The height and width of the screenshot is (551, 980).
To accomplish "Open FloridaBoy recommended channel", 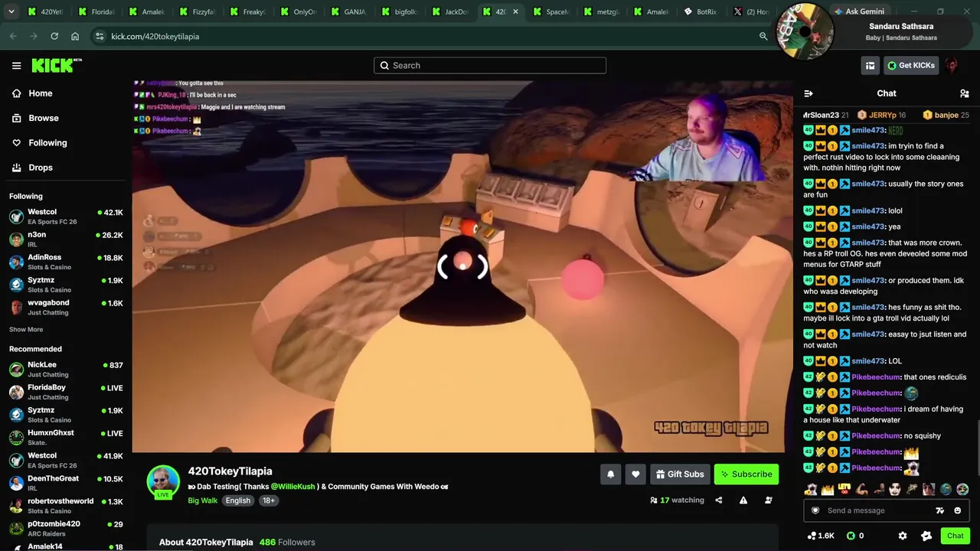I will point(66,393).
